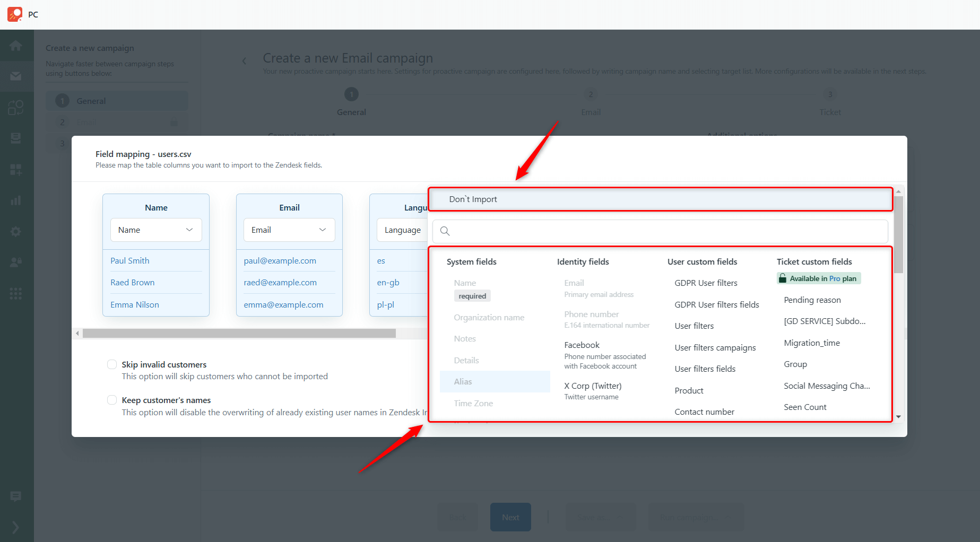
Task: Click the Save as button
Action: point(600,517)
